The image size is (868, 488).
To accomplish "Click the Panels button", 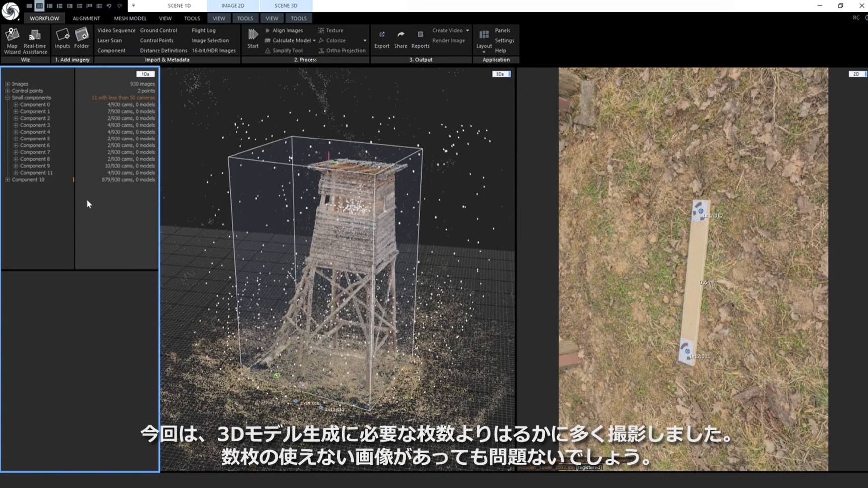I will 502,30.
